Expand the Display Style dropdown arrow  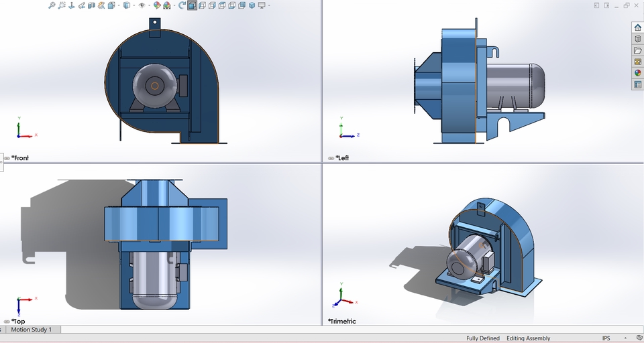coord(134,6)
